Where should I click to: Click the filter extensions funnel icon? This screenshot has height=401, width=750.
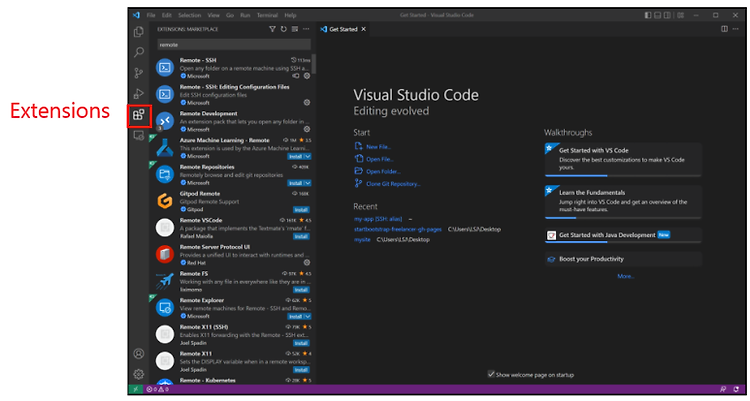(272, 29)
